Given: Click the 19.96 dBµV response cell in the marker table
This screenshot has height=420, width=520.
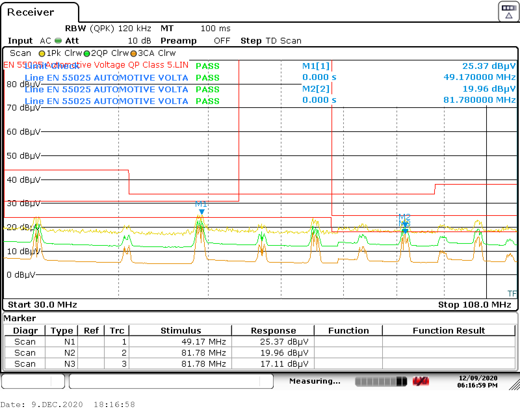Looking at the screenshot, I should (x=273, y=353).
